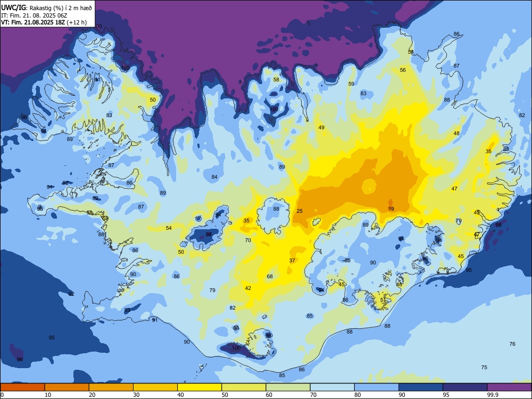Click the purple 99.9+ legend swatch
This screenshot has height=399, width=532.
click(509, 387)
